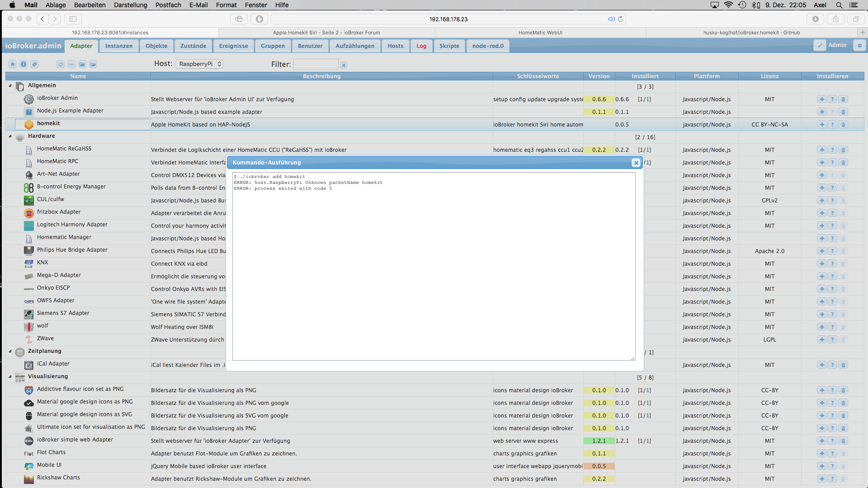
Task: Collapse the Visualisierung group
Action: pos(10,376)
